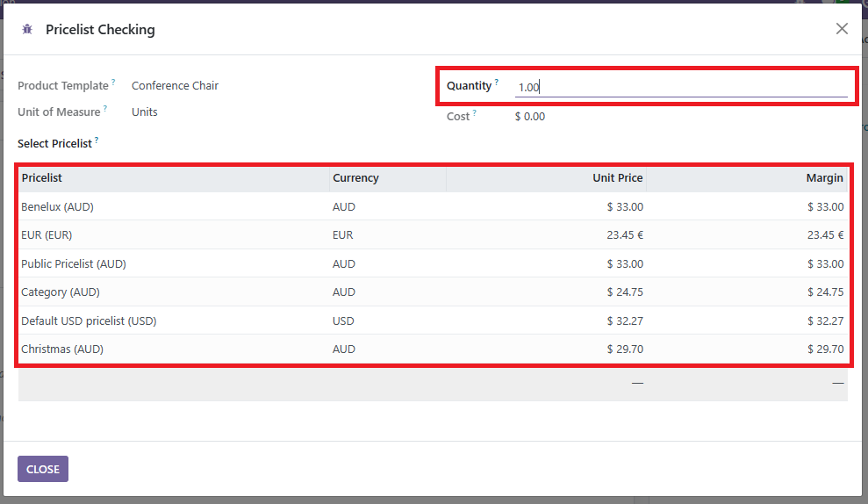Viewport: 868px width, 504px height.
Task: Focus the Quantity input field
Action: coord(680,87)
